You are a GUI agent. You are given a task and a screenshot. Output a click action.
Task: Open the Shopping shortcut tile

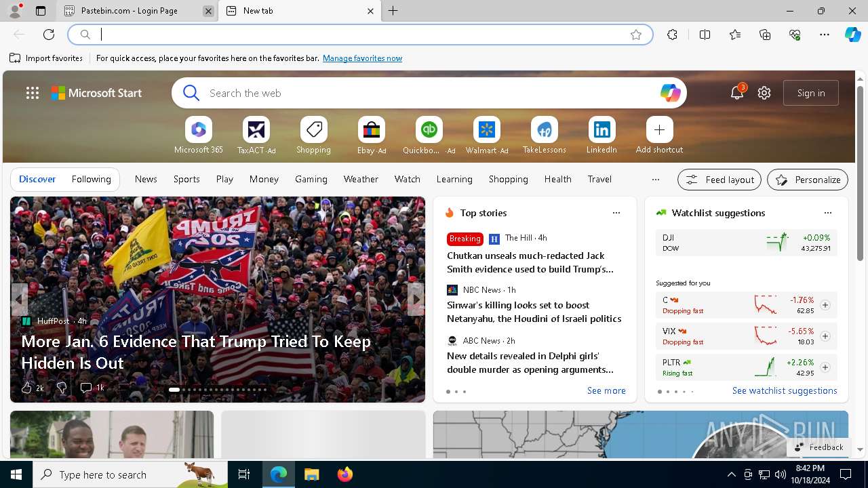pyautogui.click(x=313, y=136)
